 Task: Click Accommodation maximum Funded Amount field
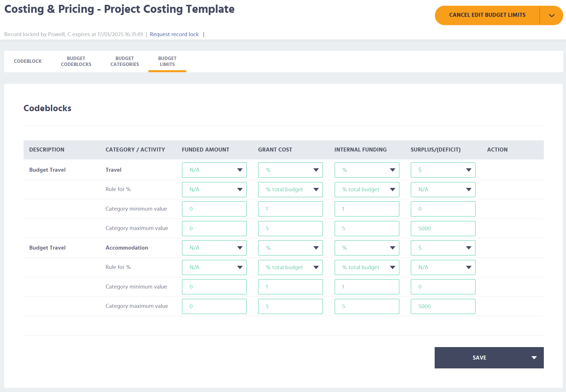tap(214, 306)
